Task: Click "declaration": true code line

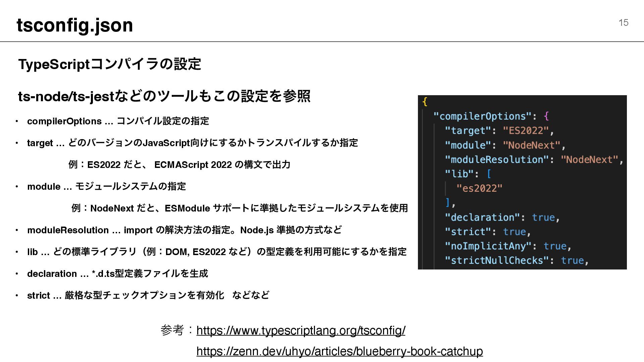Action: [x=502, y=217]
